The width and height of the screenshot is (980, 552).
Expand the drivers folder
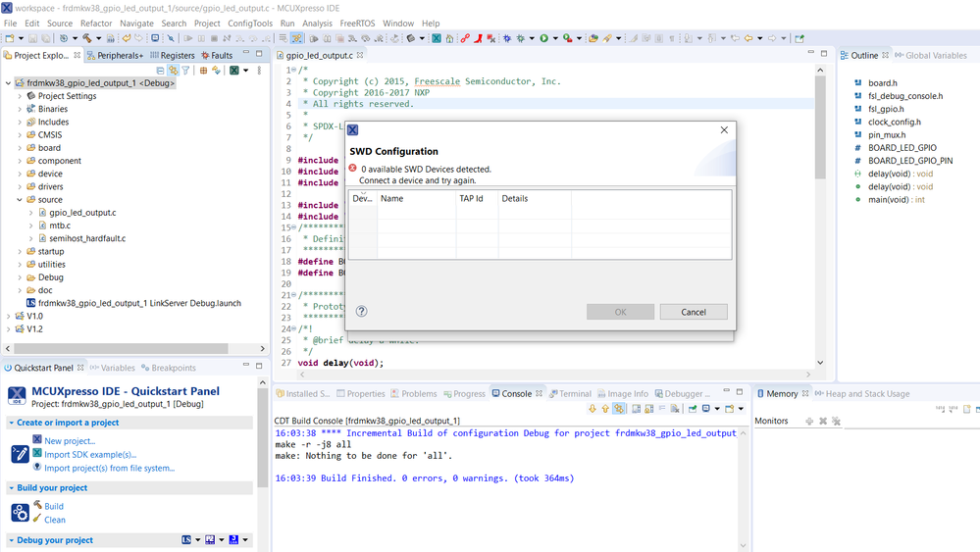(x=20, y=186)
